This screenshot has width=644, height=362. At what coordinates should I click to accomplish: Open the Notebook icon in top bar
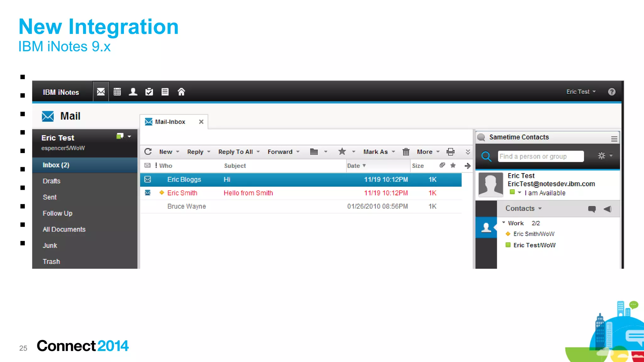coord(165,92)
